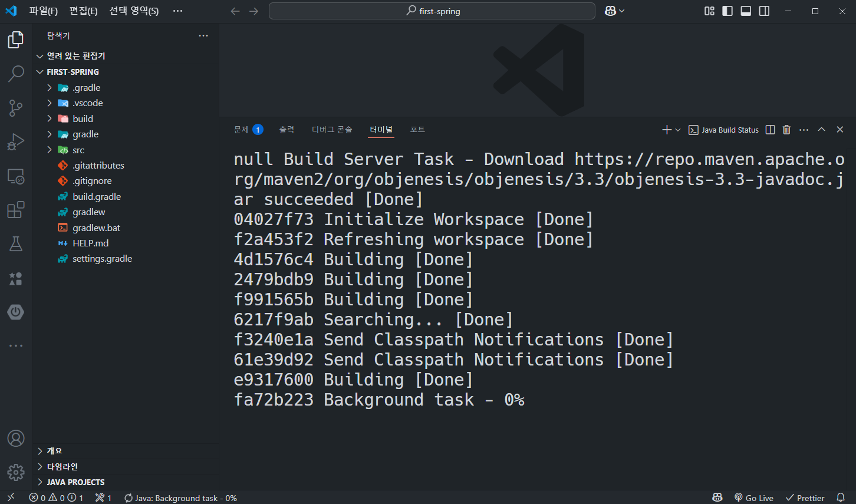Toggle primary side bar visibility
The width and height of the screenshot is (856, 504).
click(x=727, y=11)
